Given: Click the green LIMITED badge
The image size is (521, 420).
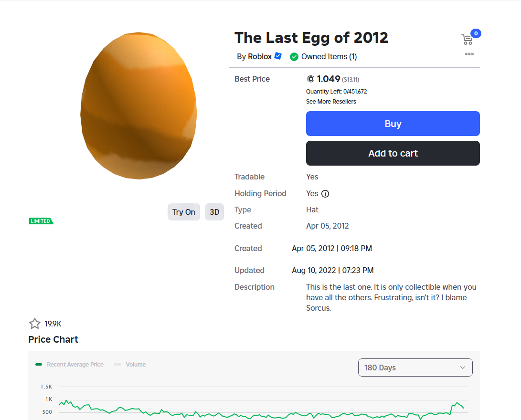Looking at the screenshot, I should coord(41,221).
